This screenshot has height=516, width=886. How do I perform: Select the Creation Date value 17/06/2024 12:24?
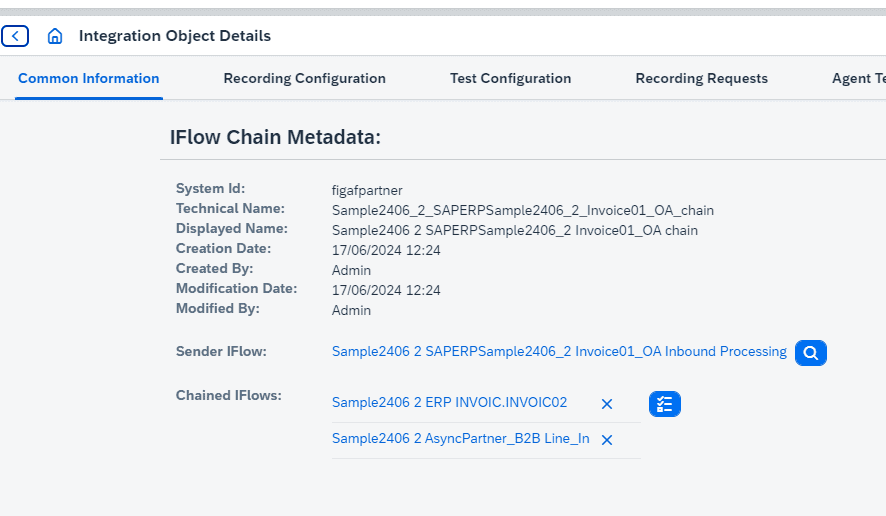coord(386,250)
